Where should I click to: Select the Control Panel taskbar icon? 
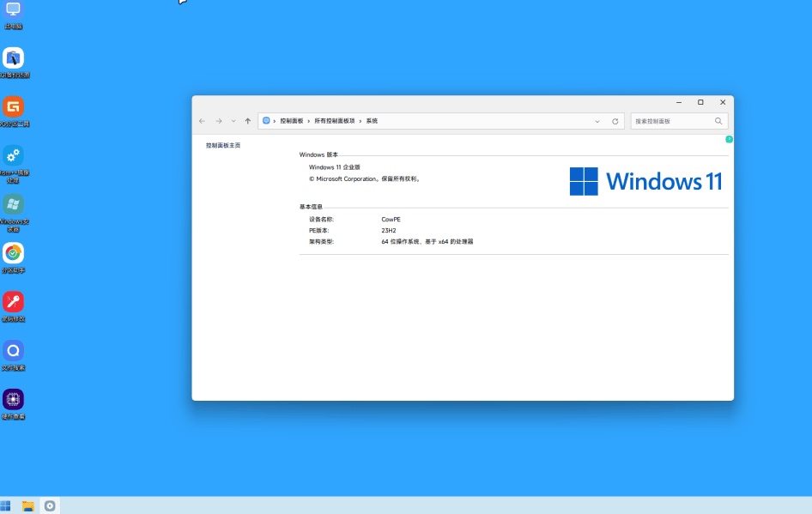[50, 505]
